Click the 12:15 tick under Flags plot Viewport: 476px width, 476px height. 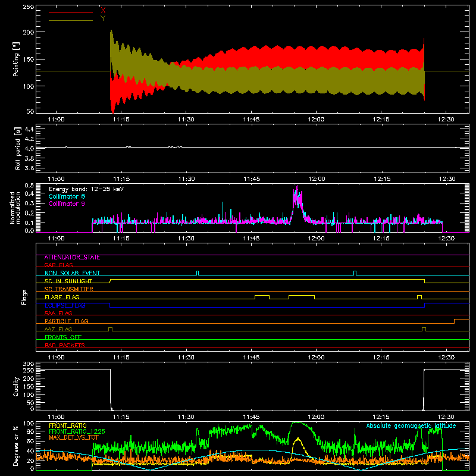381,358
